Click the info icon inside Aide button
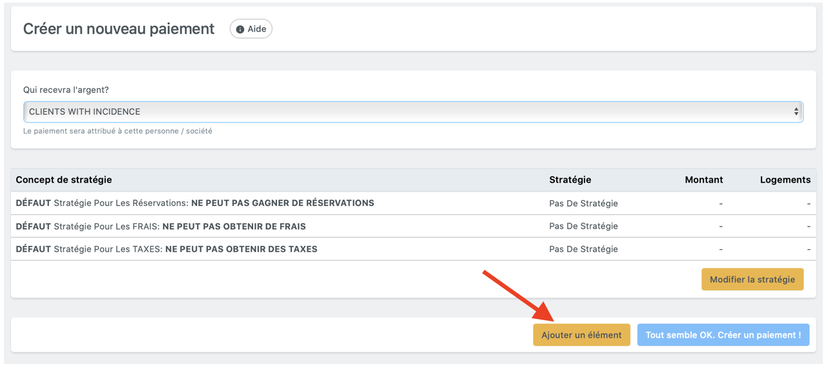 [240, 29]
